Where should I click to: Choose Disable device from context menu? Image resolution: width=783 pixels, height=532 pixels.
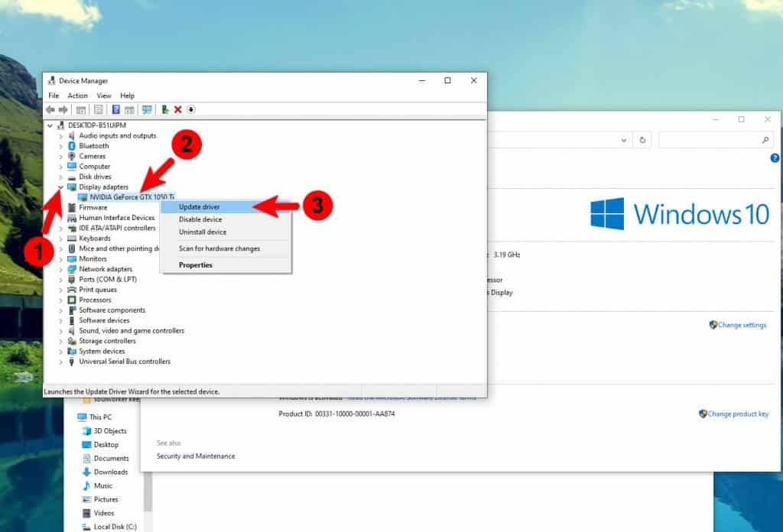pyautogui.click(x=226, y=219)
